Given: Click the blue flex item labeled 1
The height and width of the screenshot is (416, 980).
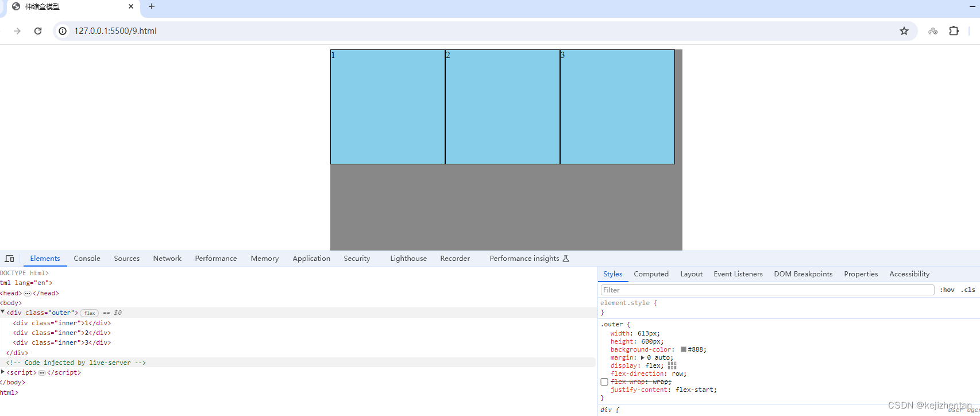Looking at the screenshot, I should pos(388,107).
